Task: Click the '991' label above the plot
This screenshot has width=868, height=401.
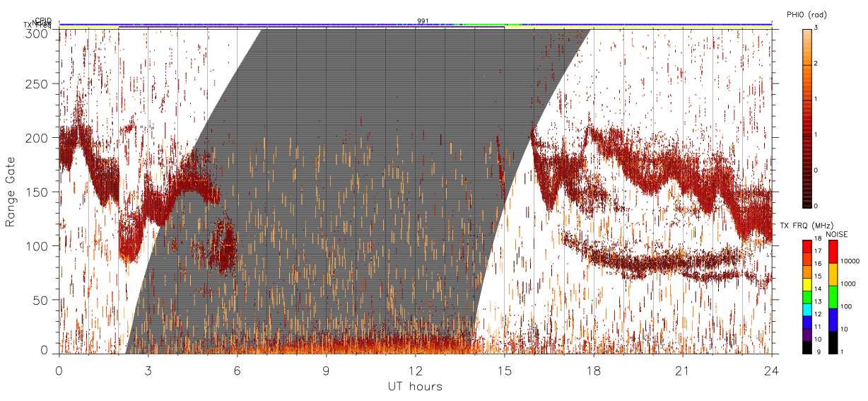Action: (422, 21)
